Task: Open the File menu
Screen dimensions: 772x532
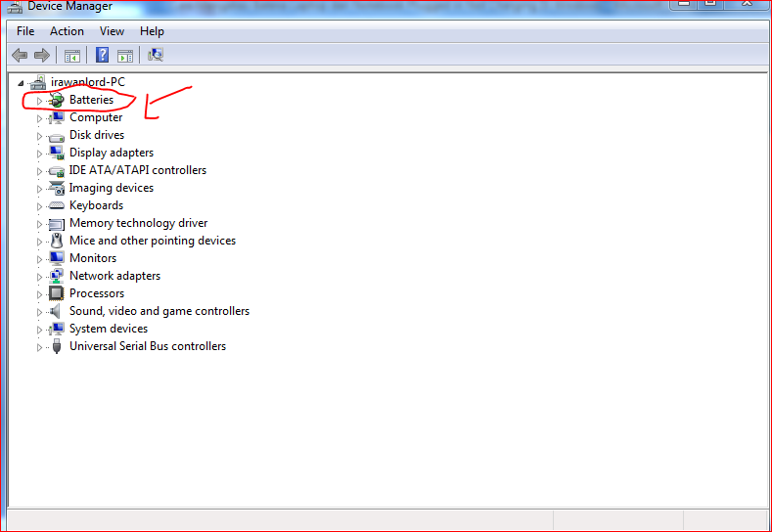Action: click(25, 31)
